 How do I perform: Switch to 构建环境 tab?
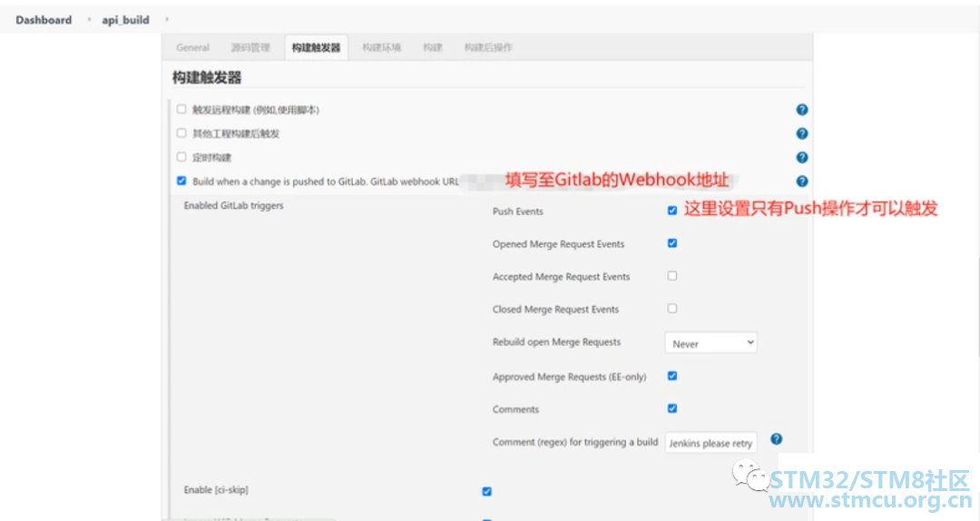coord(382,47)
